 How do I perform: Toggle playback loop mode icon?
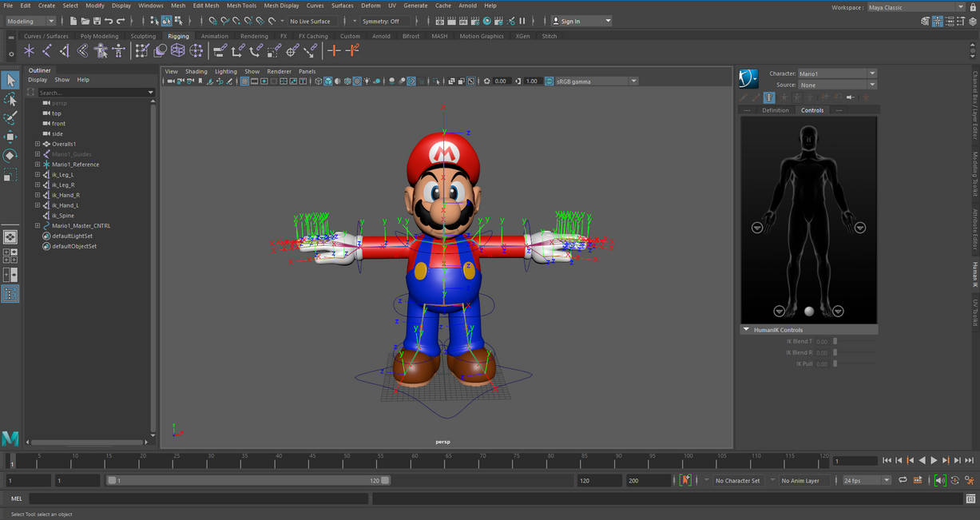(903, 480)
